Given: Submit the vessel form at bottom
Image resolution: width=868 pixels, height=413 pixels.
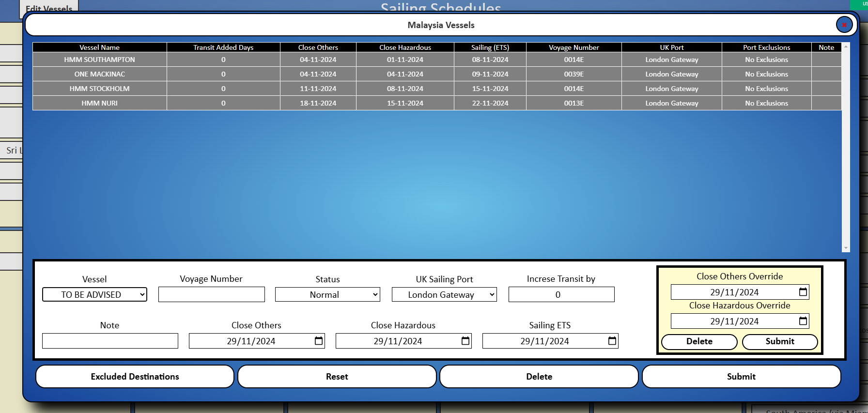Looking at the screenshot, I should (741, 376).
